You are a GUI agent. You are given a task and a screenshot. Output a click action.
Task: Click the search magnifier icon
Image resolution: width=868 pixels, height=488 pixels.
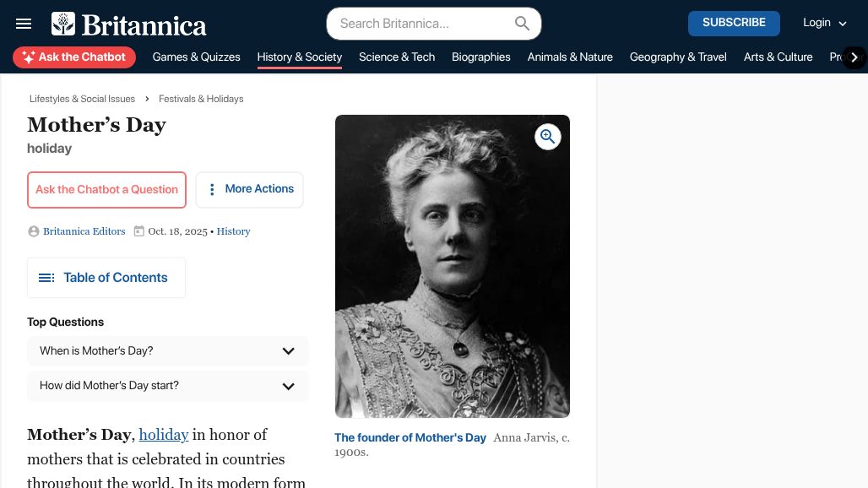pyautogui.click(x=522, y=24)
